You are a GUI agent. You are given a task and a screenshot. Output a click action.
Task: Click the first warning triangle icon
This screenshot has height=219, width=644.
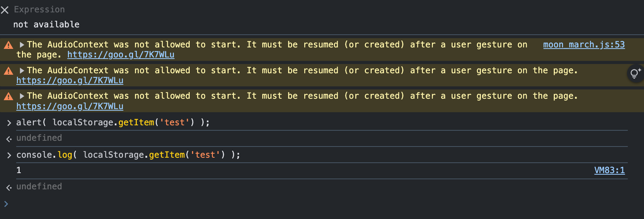click(8, 45)
